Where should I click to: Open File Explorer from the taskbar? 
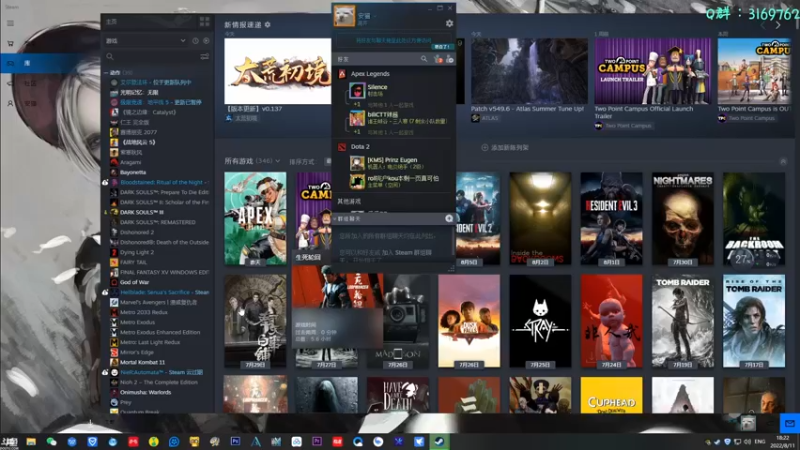31,442
